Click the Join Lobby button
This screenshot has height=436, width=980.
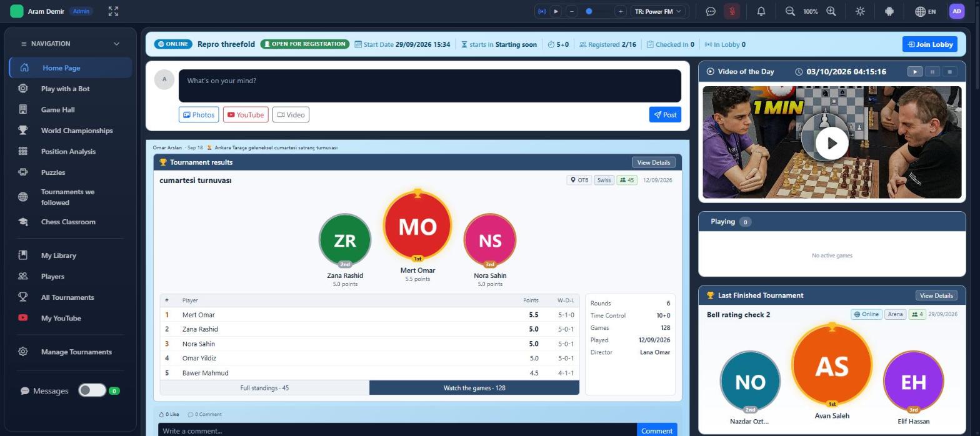click(x=930, y=44)
